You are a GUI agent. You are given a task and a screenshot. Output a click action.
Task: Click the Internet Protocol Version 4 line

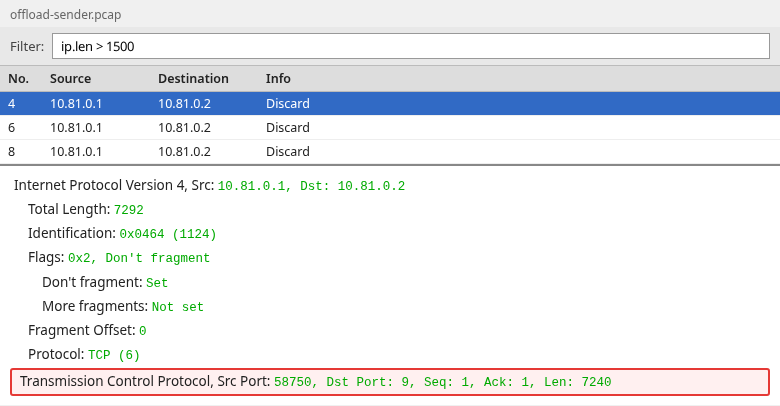coord(209,186)
